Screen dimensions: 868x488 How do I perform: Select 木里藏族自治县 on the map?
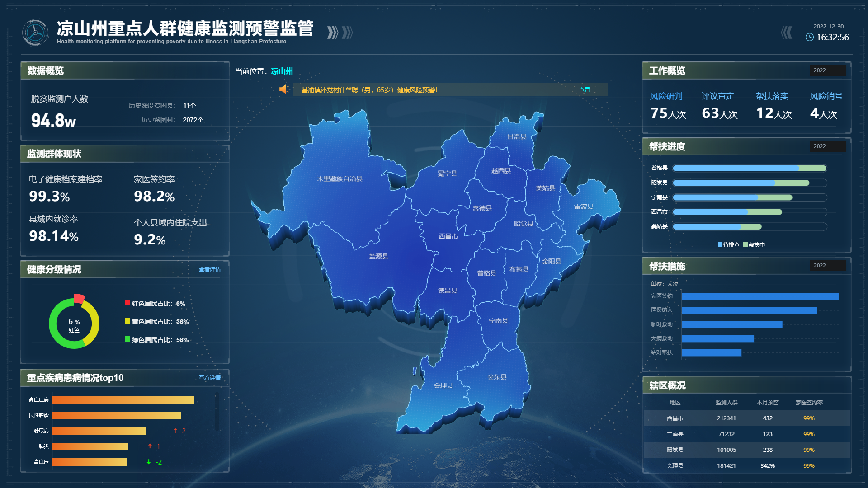tap(340, 179)
